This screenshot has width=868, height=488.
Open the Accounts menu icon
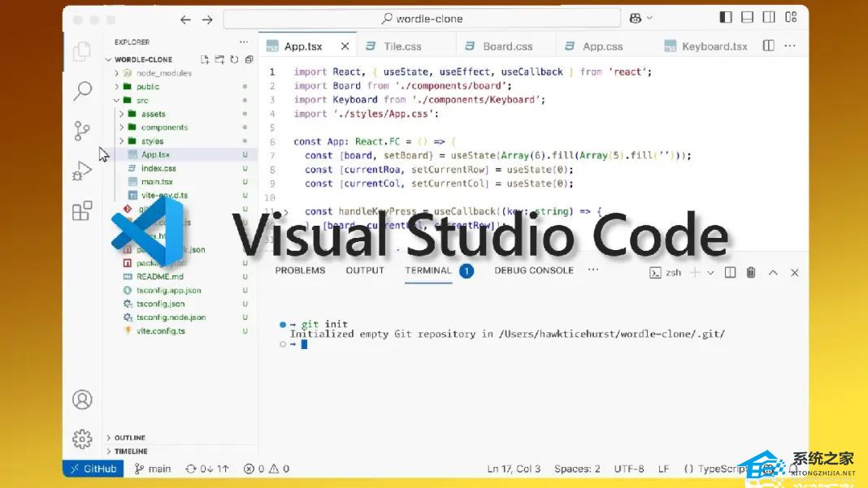(x=82, y=399)
